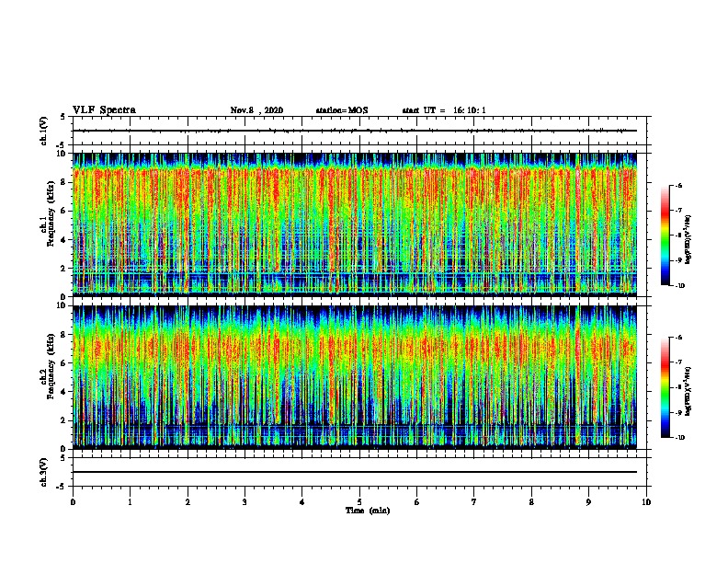Click inside the ch.1 spectrogram panel

pyautogui.click(x=355, y=224)
